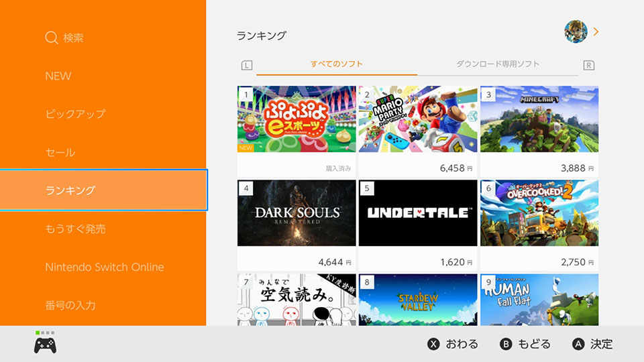
Task: Open the Undertale game thumbnail
Action: pos(418,213)
